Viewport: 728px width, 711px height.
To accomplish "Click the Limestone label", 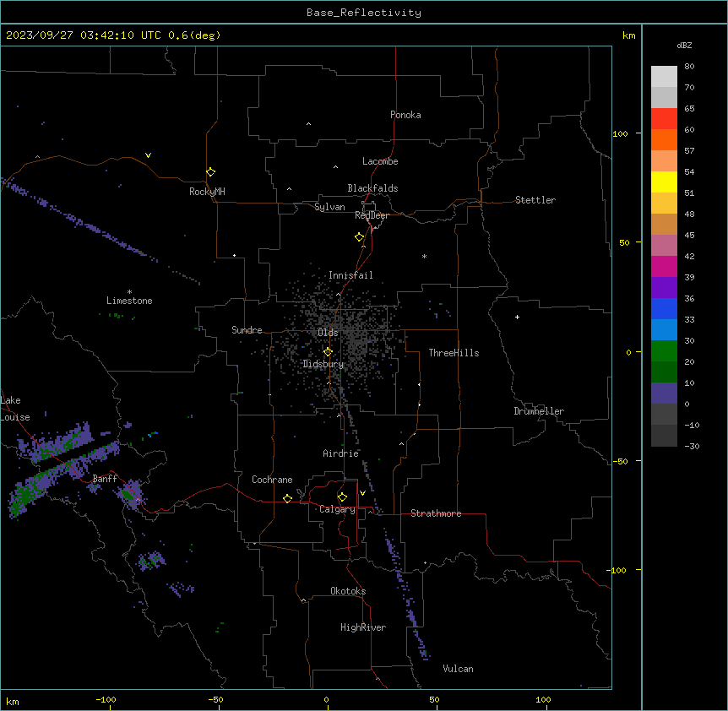I will [129, 301].
